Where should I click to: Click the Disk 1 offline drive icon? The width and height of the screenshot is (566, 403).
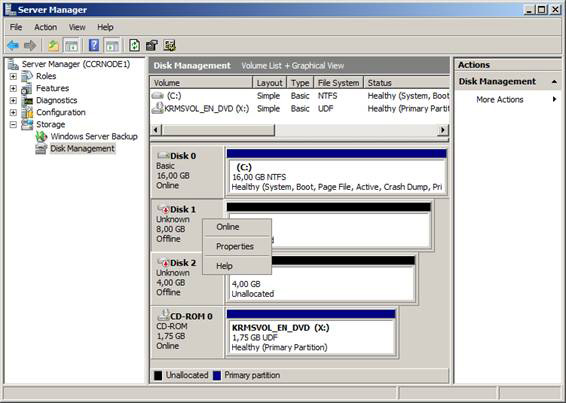pyautogui.click(x=163, y=209)
